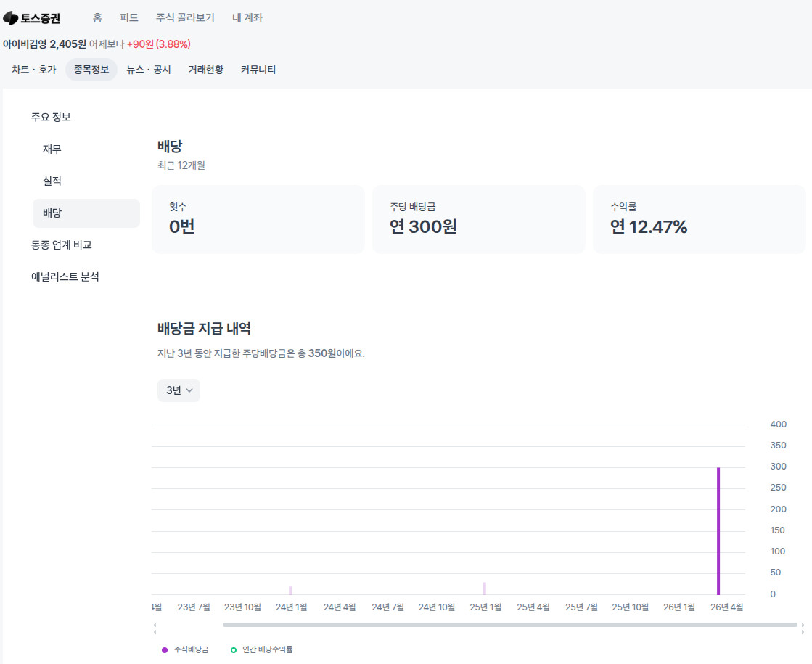Screen dimensions: 812x664
Task: Open the 3년 period dropdown
Action: pos(179,390)
